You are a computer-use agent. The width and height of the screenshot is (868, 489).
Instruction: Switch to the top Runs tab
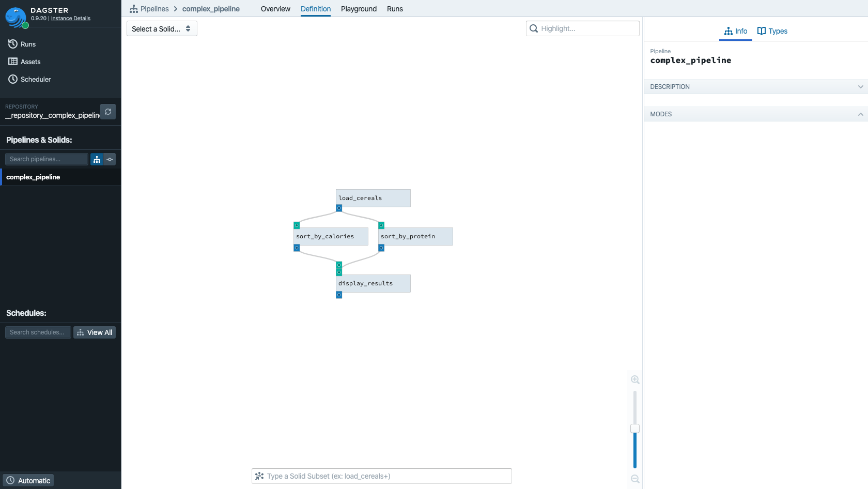pos(395,9)
